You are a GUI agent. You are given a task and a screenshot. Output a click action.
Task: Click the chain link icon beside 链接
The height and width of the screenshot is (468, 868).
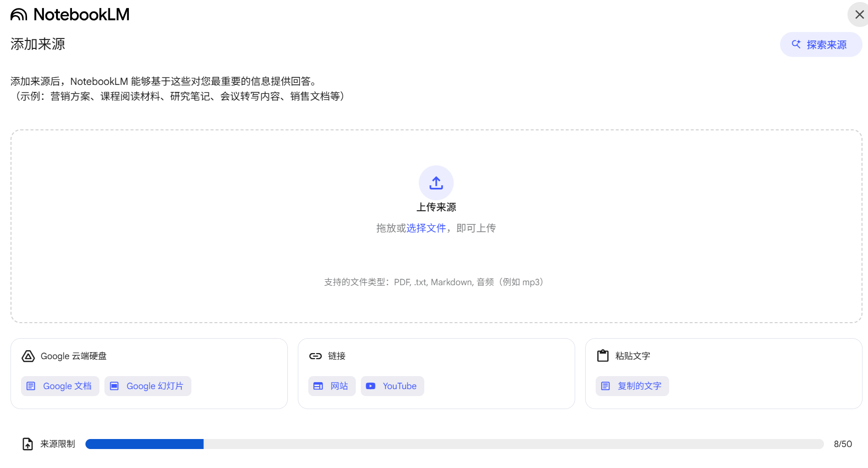tap(315, 356)
